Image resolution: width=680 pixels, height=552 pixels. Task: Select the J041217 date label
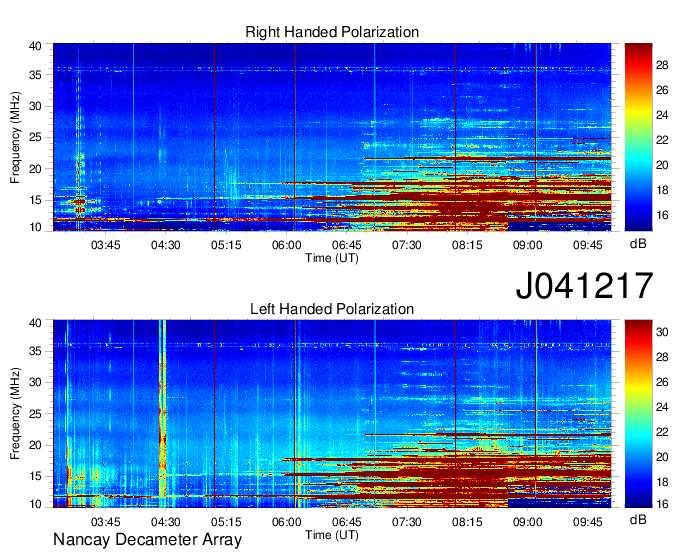pos(584,285)
